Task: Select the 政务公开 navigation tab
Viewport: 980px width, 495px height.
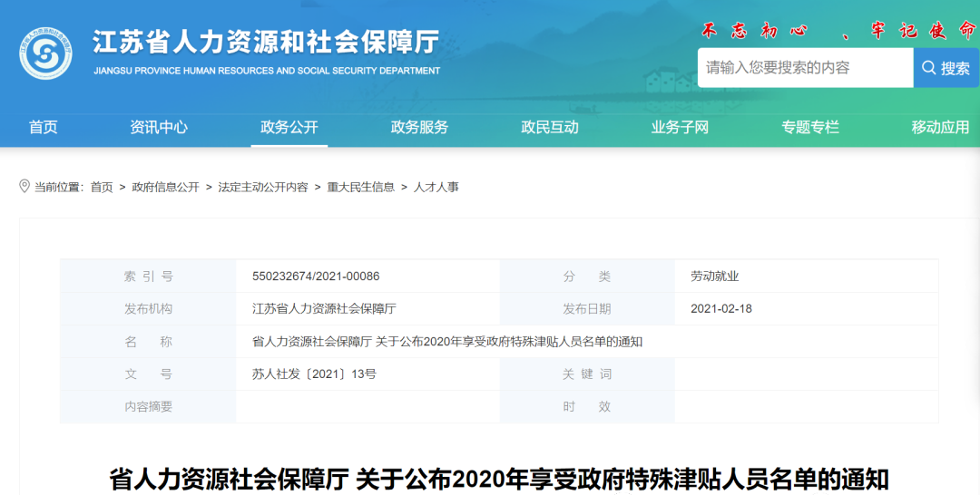Action: [x=289, y=127]
